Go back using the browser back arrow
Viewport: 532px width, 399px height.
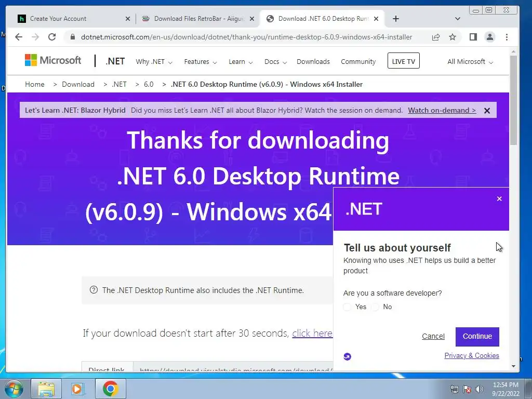click(x=19, y=37)
